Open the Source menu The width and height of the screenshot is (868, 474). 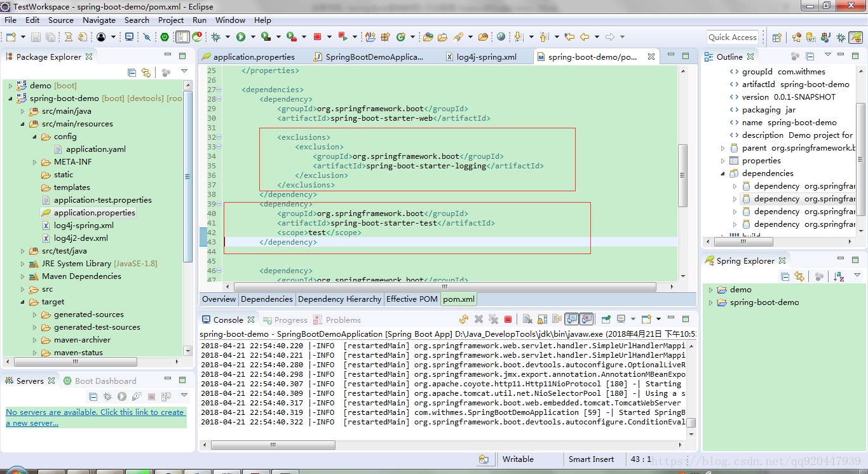point(61,20)
